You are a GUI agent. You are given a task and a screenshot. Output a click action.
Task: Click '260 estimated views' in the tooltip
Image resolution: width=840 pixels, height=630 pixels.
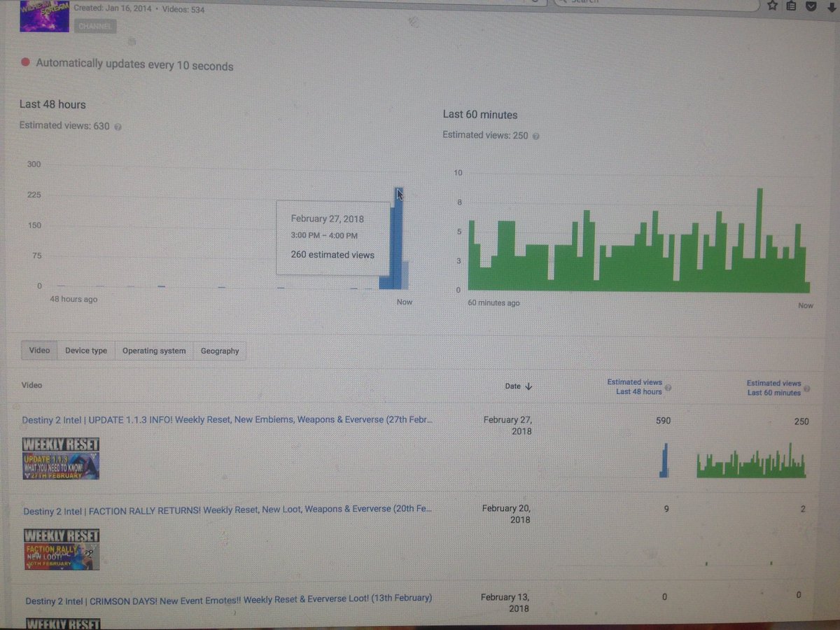click(332, 255)
